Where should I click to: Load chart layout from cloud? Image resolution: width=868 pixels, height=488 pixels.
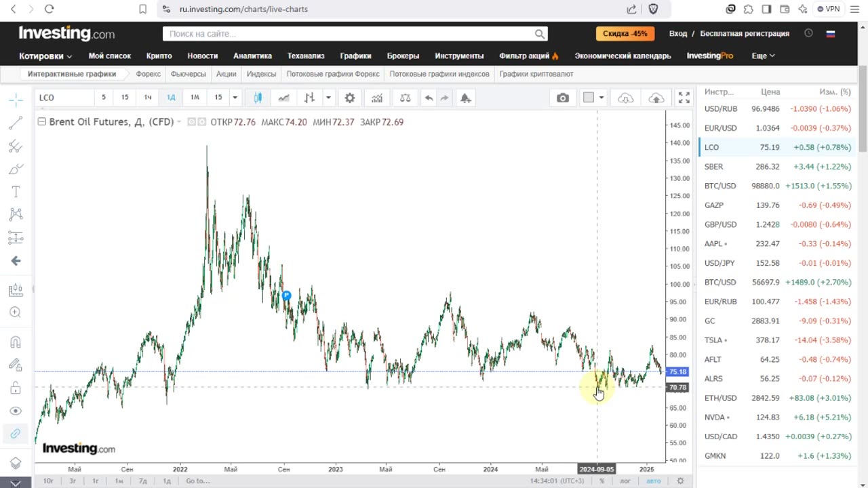(x=625, y=98)
